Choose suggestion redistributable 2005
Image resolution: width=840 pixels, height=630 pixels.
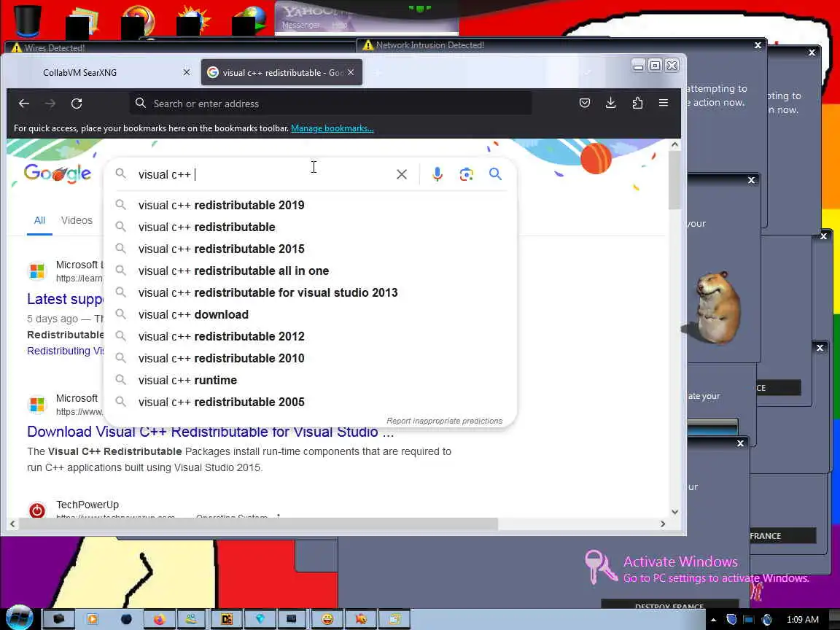[311, 402]
